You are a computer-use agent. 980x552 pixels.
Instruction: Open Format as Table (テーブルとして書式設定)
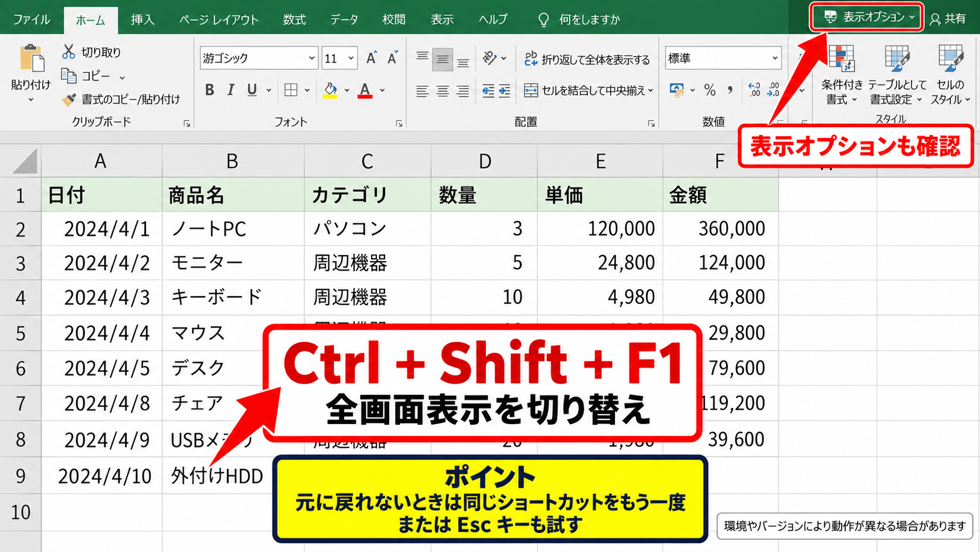tap(897, 75)
